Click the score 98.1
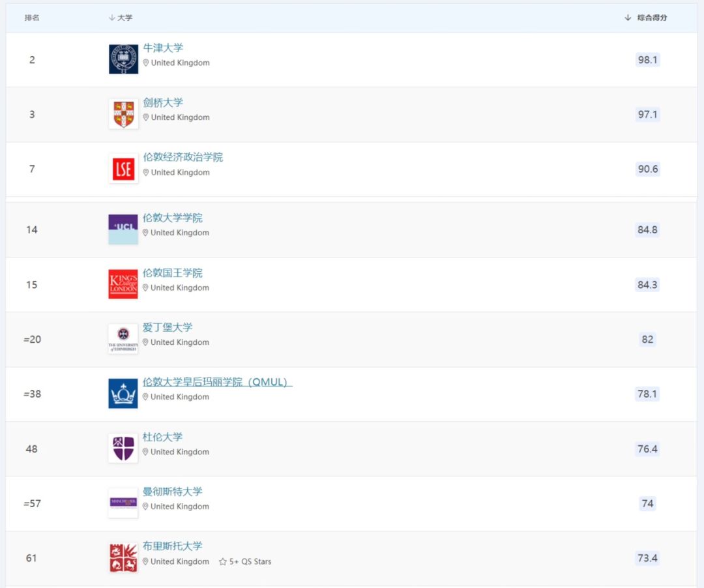The width and height of the screenshot is (704, 588). tap(647, 60)
